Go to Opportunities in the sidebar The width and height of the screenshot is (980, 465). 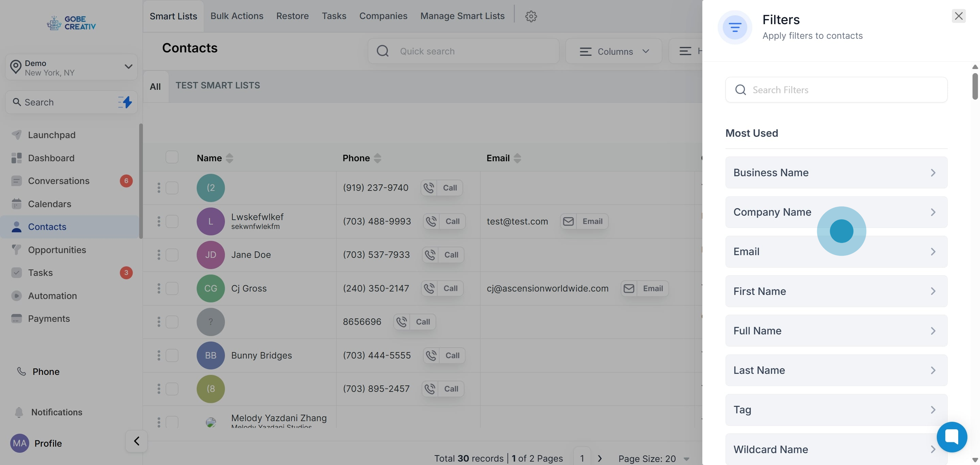(x=57, y=250)
